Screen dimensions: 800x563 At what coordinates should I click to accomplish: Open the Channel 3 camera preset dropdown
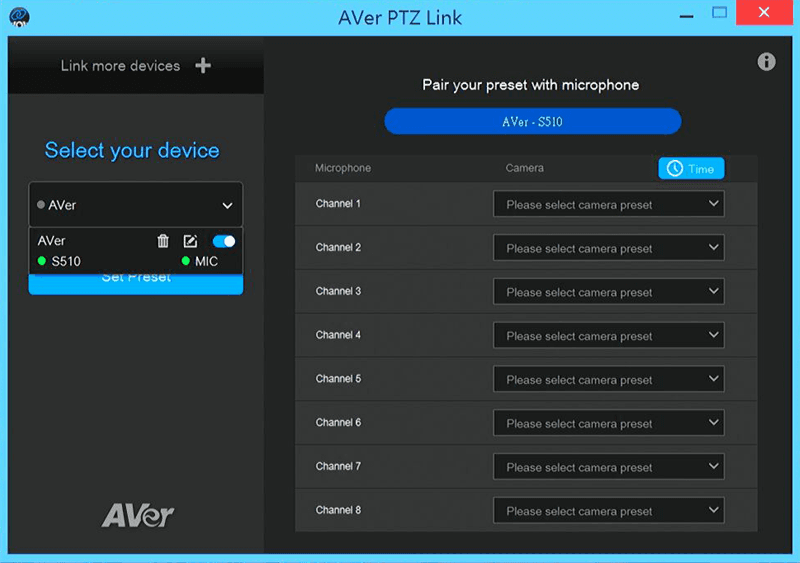click(609, 292)
